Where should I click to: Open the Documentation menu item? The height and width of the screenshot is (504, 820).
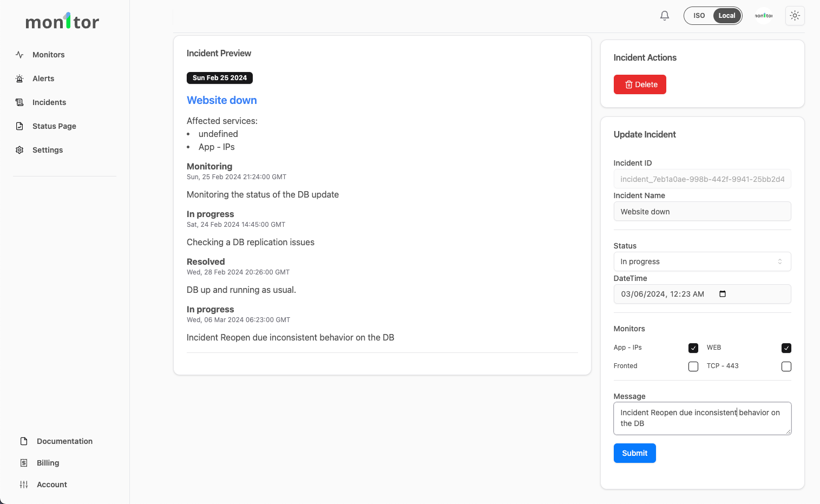[64, 441]
